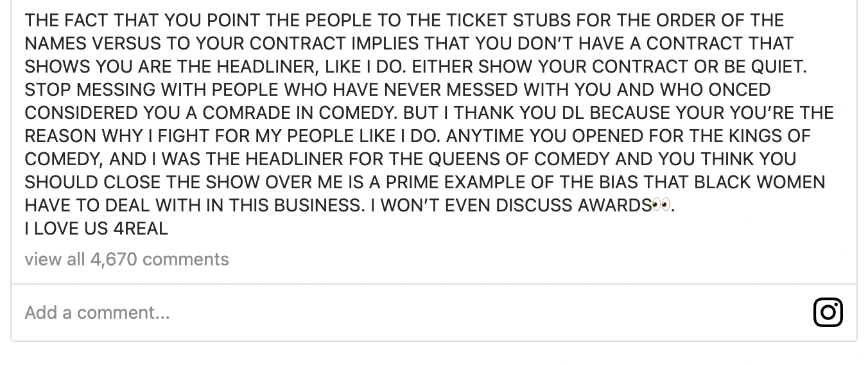Open the view all 4,670 comments link
This screenshot has width=868, height=365.
(126, 259)
